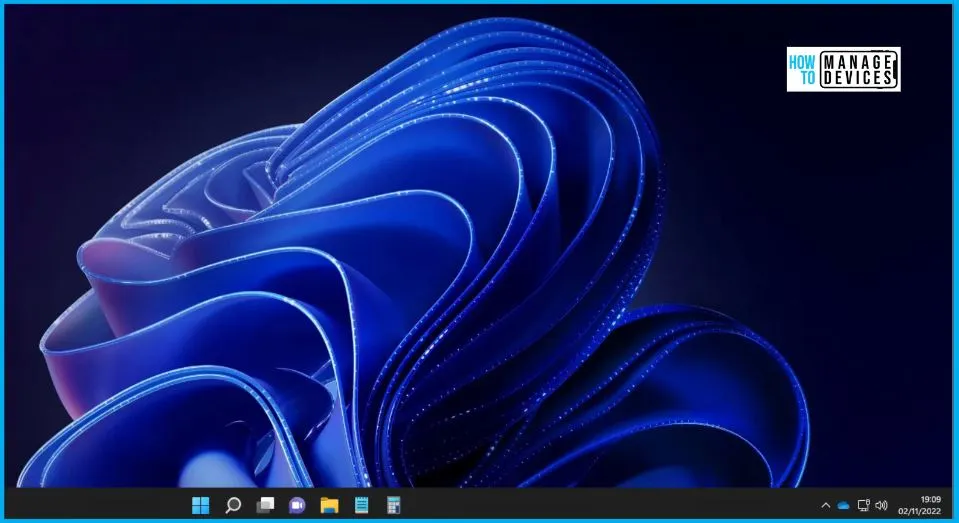Open clock and date 19:09 flyout
Viewport: 959px width, 523px height.
(x=919, y=505)
